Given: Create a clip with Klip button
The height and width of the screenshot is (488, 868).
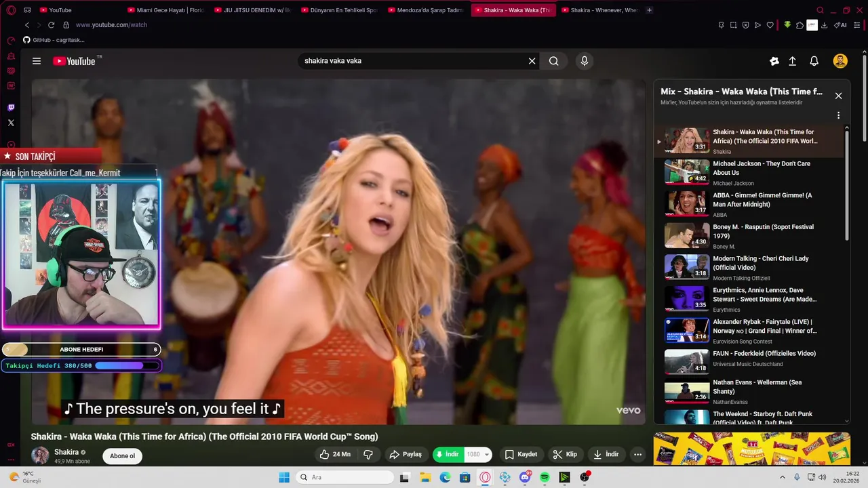Looking at the screenshot, I should tap(565, 454).
